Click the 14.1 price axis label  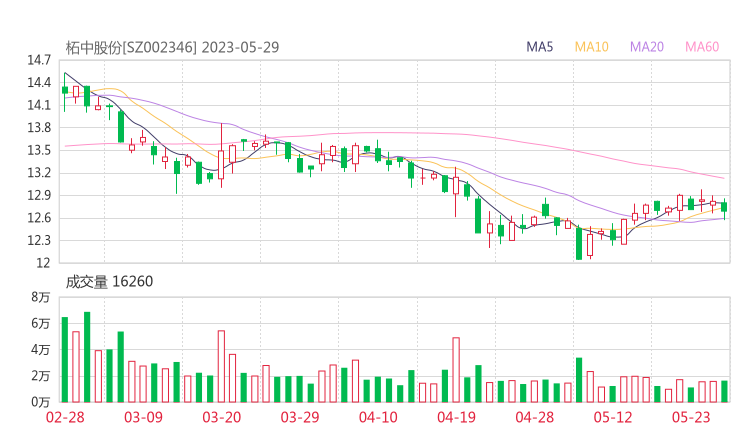(39, 105)
